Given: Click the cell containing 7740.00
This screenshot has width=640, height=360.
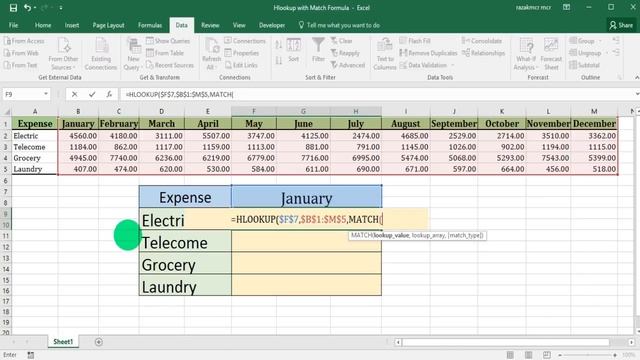Looking at the screenshot, I should 119,158.
